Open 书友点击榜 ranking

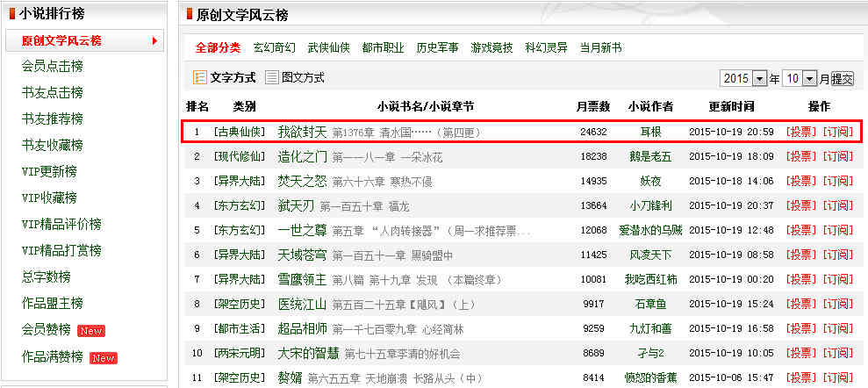52,92
